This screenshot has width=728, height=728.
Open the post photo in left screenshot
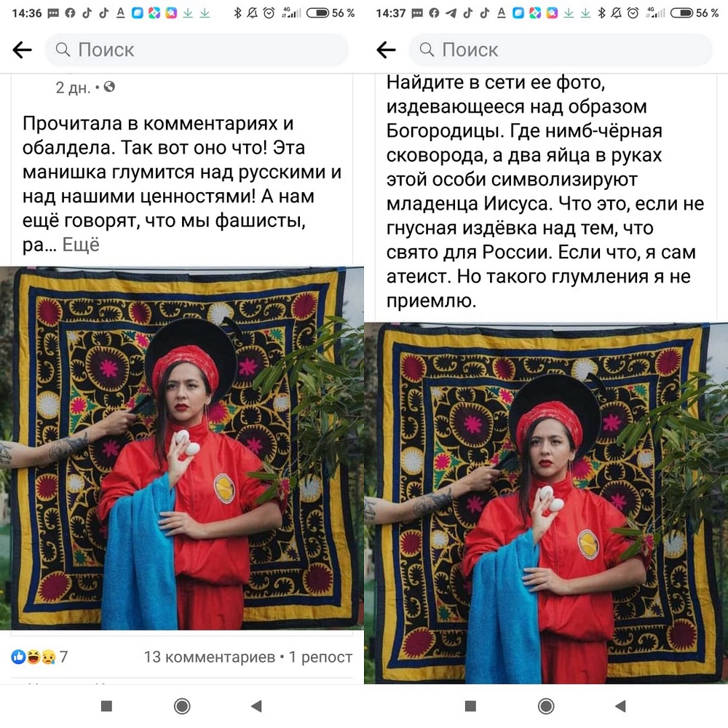coord(182,448)
